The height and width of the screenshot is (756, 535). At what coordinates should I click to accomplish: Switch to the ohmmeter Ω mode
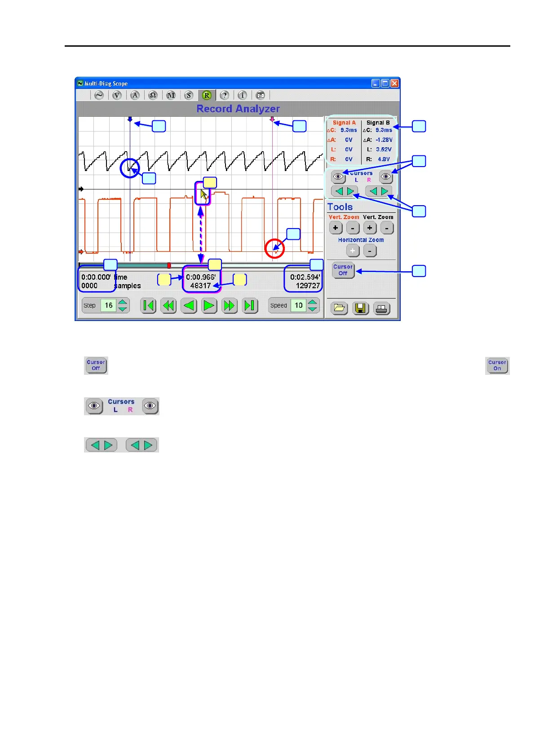(153, 95)
